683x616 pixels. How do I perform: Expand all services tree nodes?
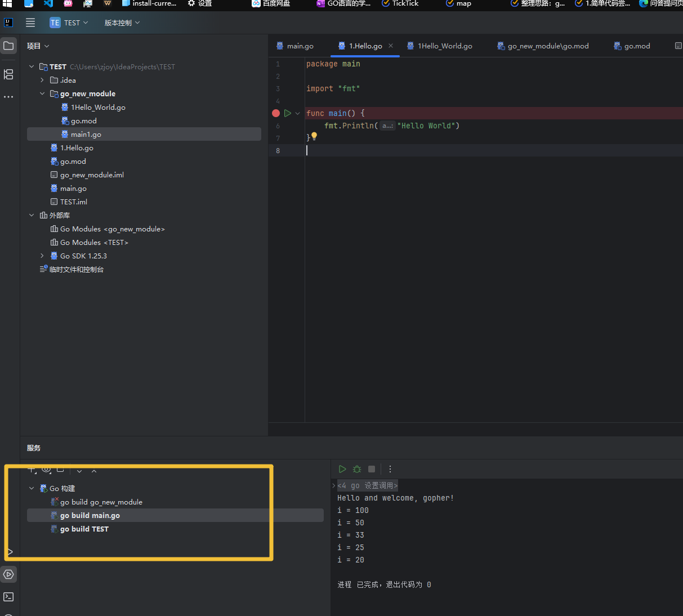pyautogui.click(x=79, y=471)
